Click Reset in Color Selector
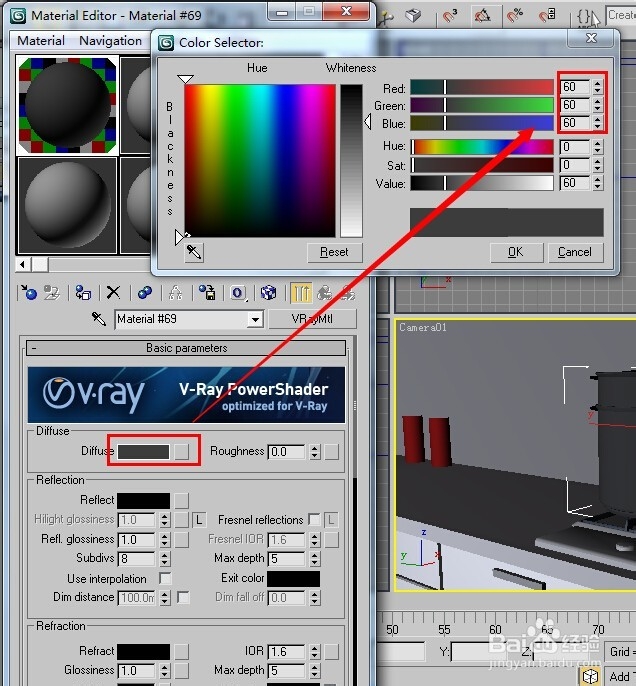The width and height of the screenshot is (636, 686). point(335,252)
